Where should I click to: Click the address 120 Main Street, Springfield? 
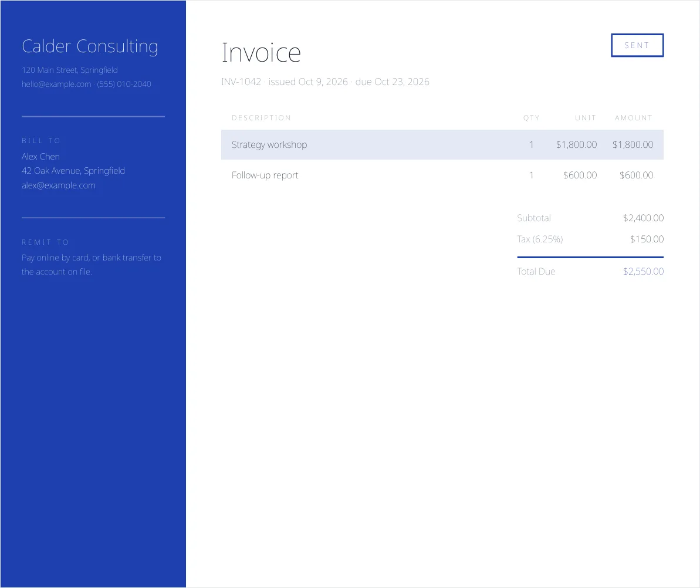click(70, 70)
